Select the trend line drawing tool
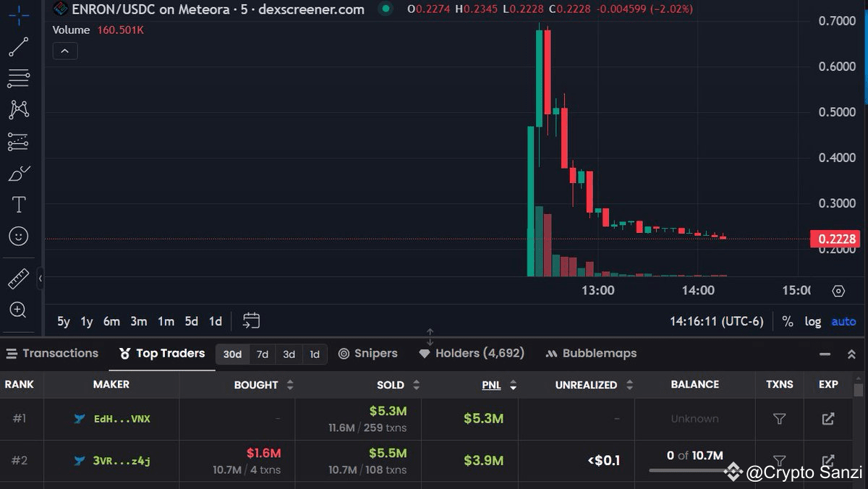 [x=18, y=47]
